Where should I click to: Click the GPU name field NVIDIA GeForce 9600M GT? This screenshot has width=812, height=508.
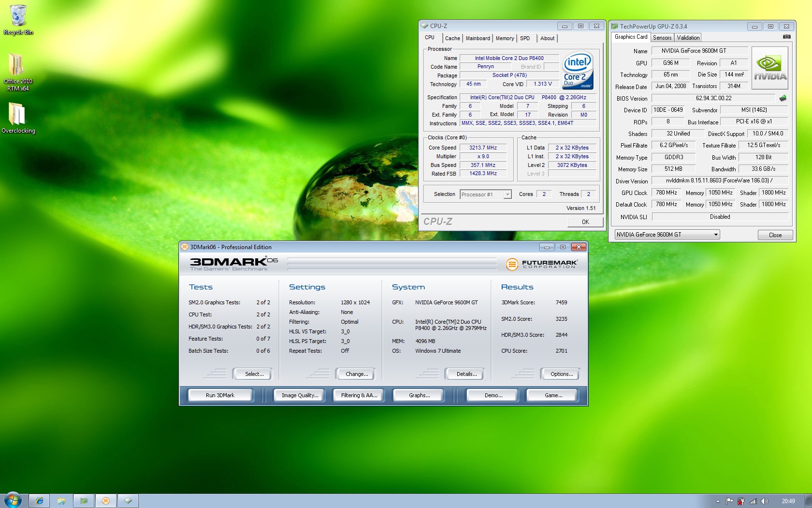coord(699,51)
